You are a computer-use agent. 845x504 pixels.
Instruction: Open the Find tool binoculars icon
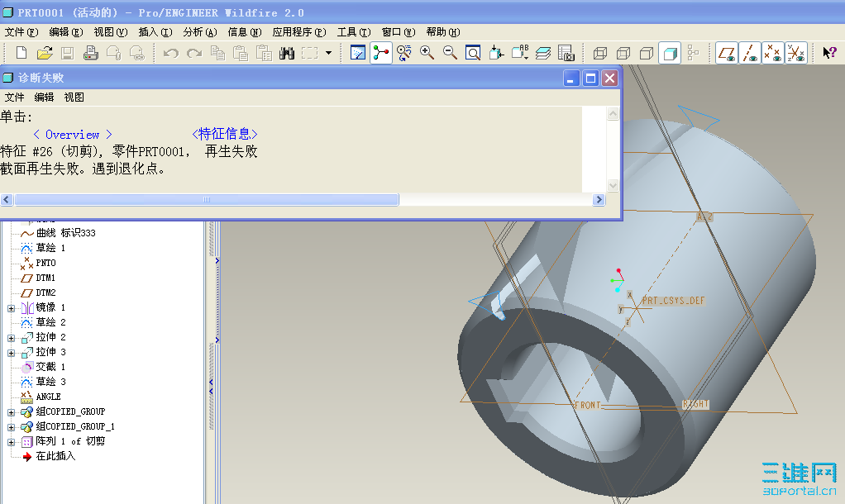(287, 53)
